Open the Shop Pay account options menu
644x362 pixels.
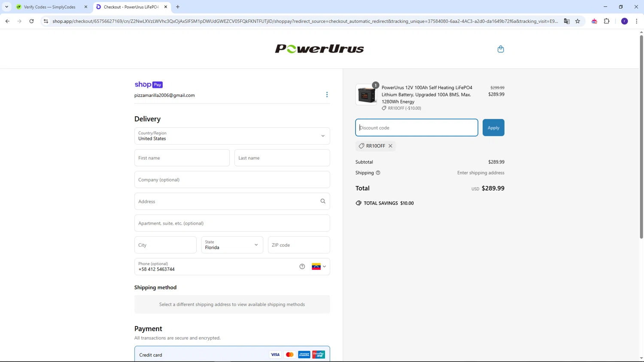pos(327,95)
